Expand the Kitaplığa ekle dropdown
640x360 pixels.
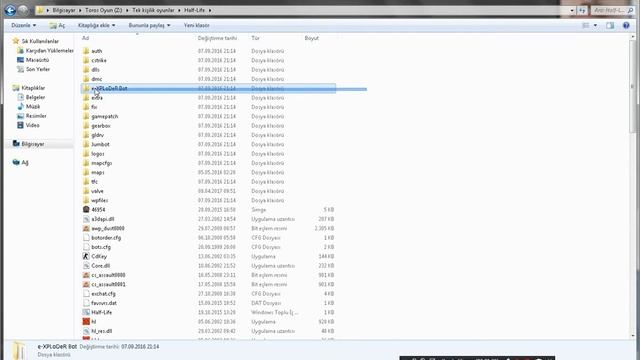(x=96, y=25)
